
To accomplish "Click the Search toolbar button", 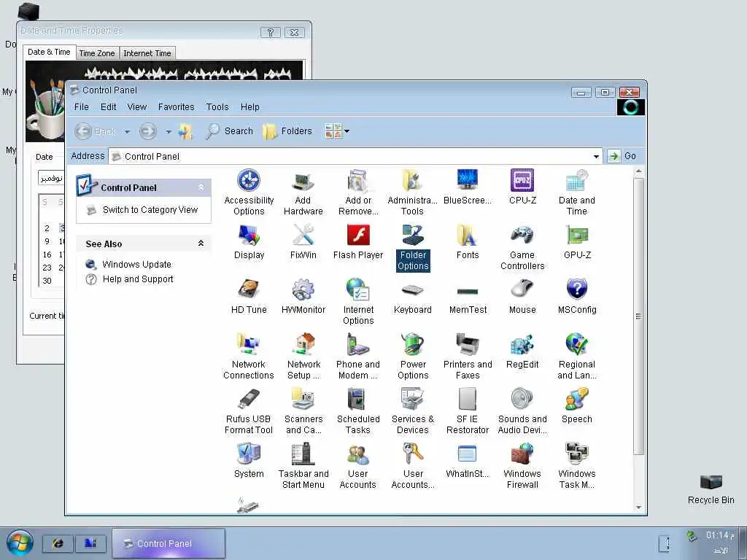I will tap(230, 131).
